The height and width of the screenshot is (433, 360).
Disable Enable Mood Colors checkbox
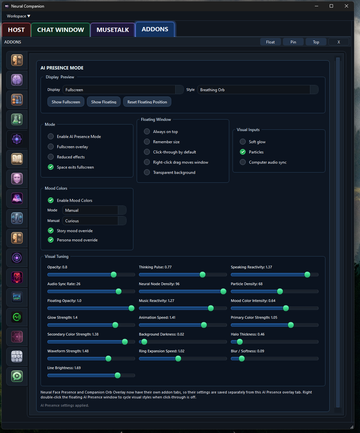tap(51, 200)
